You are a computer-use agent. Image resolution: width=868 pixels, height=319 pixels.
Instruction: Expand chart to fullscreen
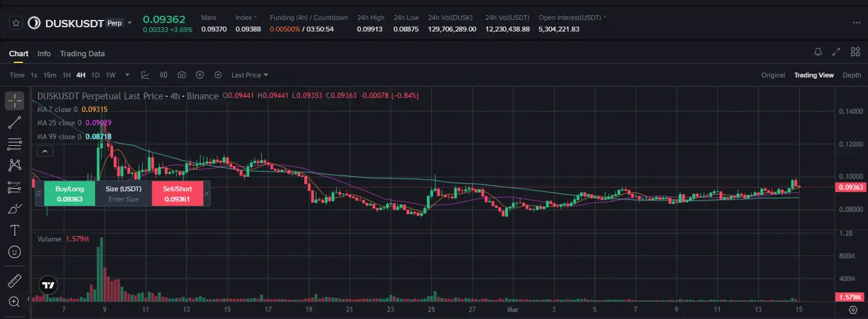click(837, 52)
